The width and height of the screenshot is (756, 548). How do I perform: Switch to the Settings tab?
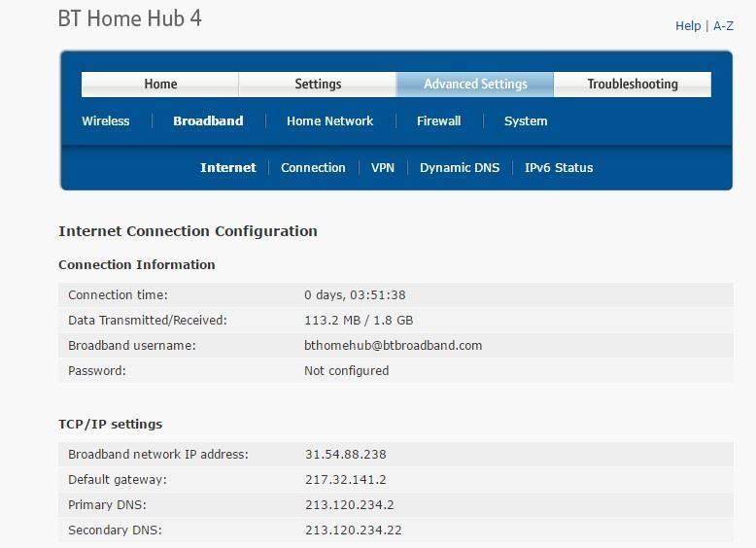click(x=318, y=85)
